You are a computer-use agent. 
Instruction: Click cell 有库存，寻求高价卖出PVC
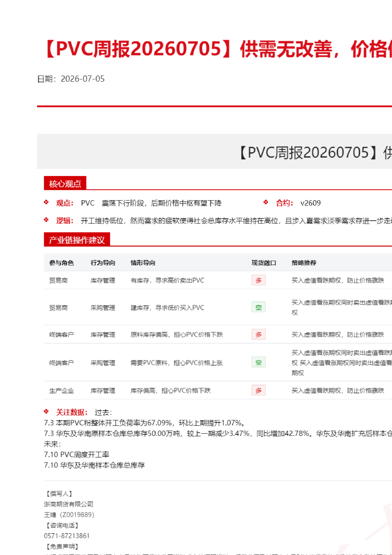coord(167,280)
